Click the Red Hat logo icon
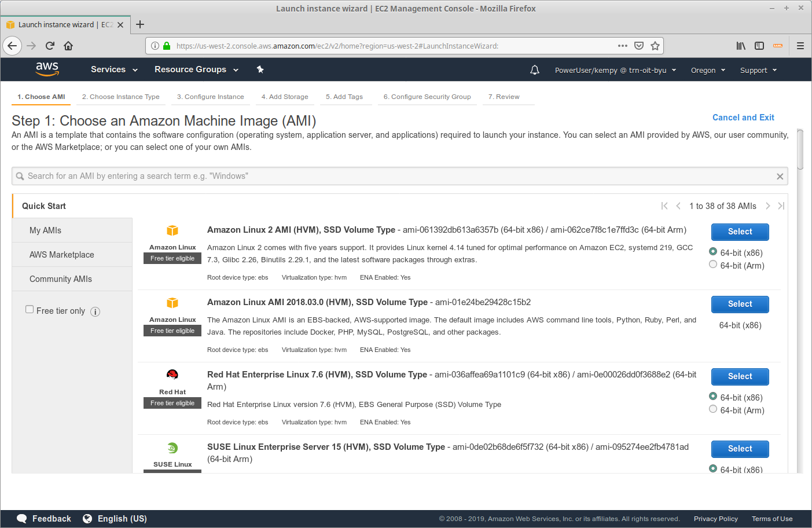This screenshot has height=528, width=812. pos(172,375)
